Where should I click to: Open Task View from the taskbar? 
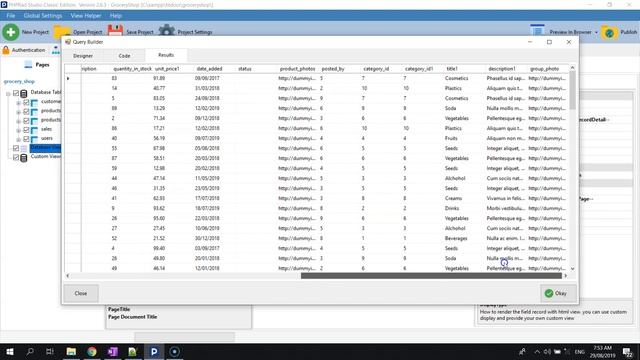(x=50, y=351)
